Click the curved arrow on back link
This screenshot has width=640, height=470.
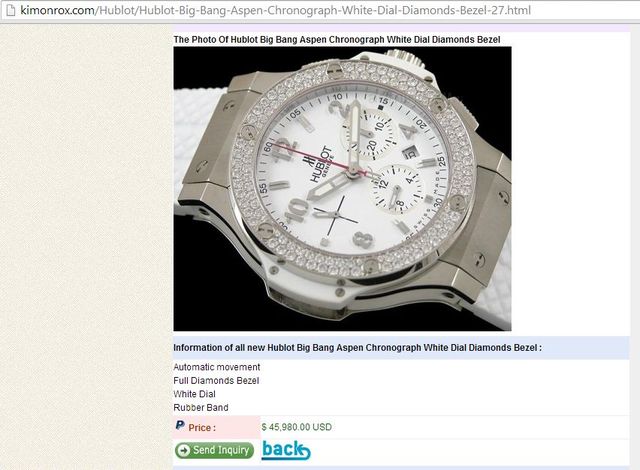point(303,452)
